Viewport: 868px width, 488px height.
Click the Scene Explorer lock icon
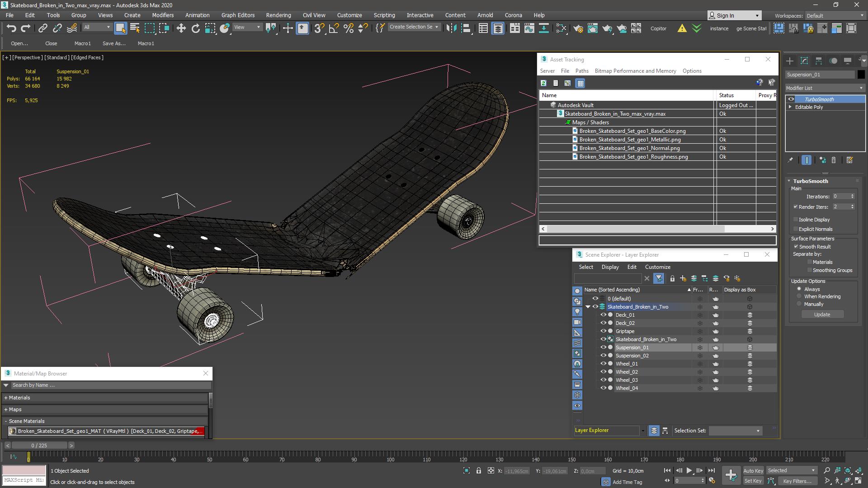tap(672, 278)
